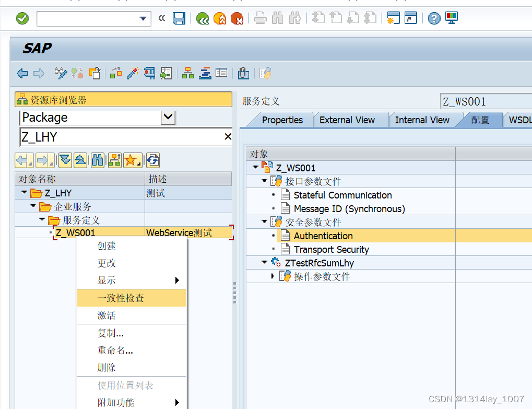Click the Favorites star icon

point(132,160)
